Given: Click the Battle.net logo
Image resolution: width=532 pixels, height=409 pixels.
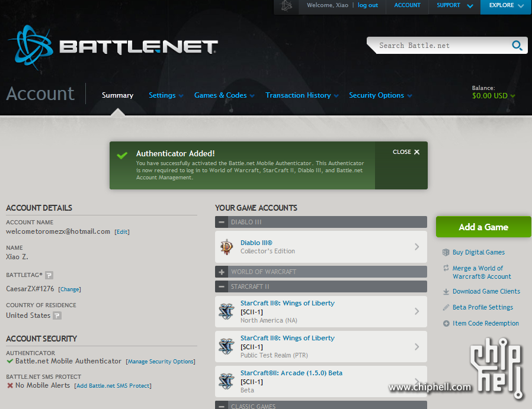Looking at the screenshot, I should [x=113, y=47].
